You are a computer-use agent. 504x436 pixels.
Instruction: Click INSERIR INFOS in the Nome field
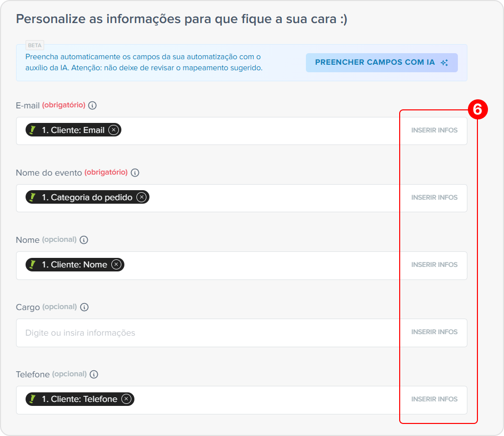coord(434,264)
